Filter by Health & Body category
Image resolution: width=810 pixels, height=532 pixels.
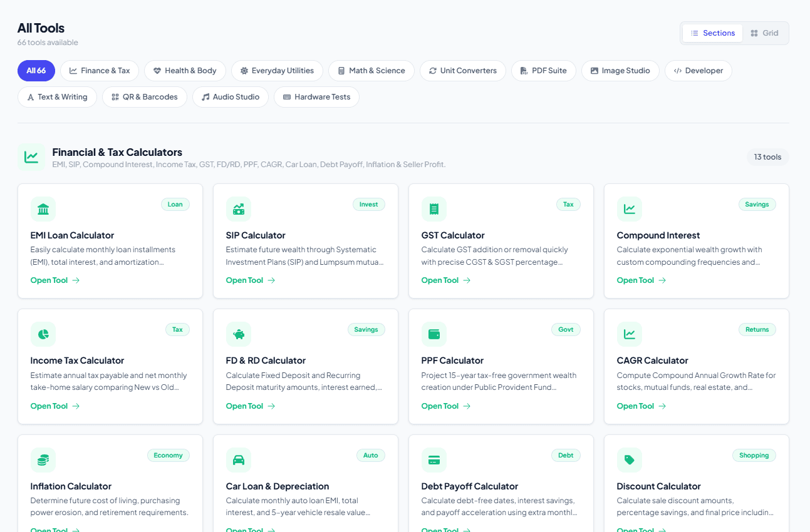click(185, 71)
